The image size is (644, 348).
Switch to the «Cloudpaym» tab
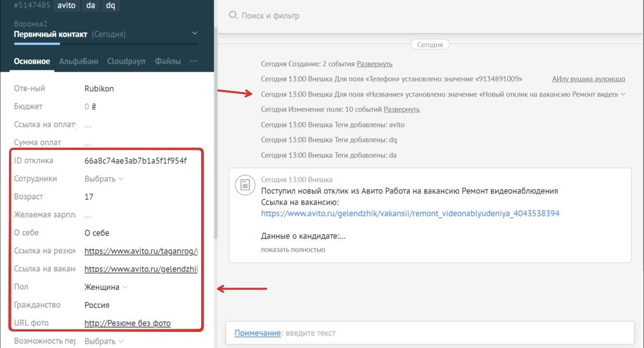(126, 60)
